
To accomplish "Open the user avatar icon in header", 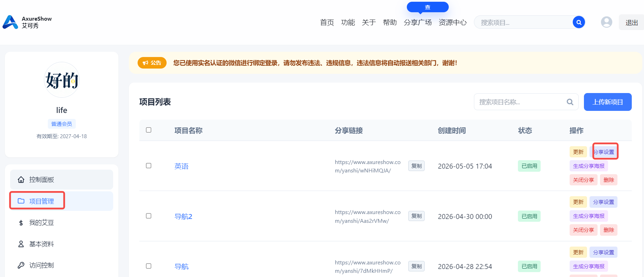I will pyautogui.click(x=607, y=22).
